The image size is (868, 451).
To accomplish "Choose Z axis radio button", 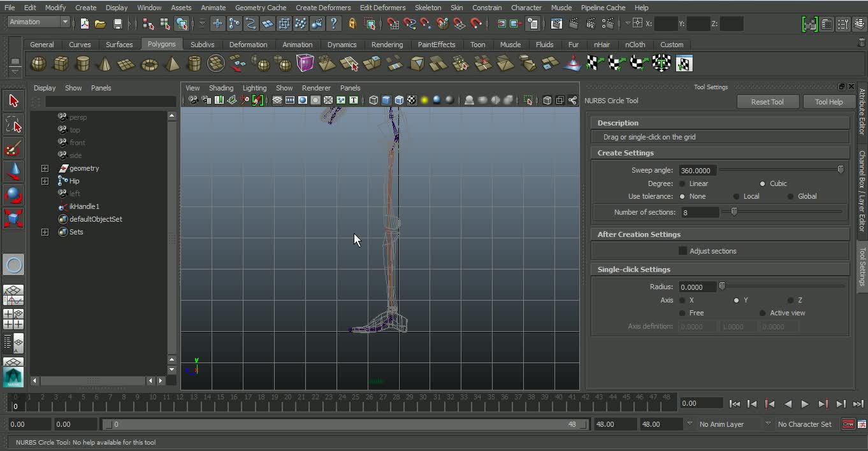I will pyautogui.click(x=790, y=300).
